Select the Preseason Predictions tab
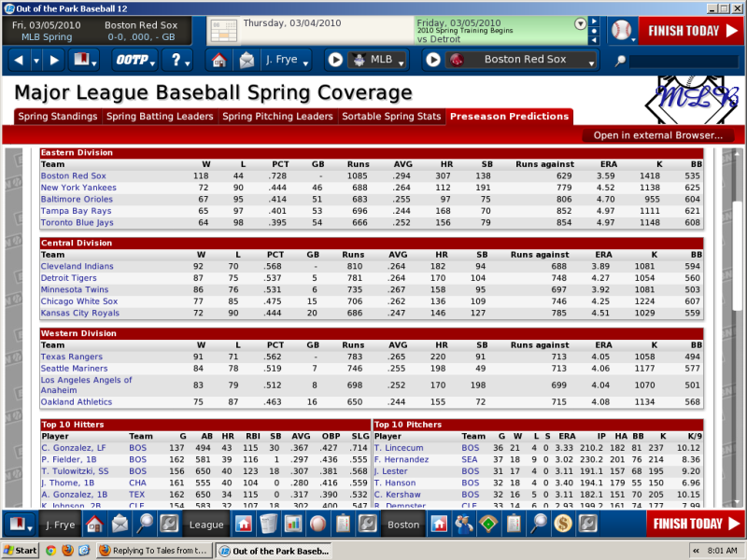Image resolution: width=747 pixels, height=560 pixels. [x=509, y=117]
